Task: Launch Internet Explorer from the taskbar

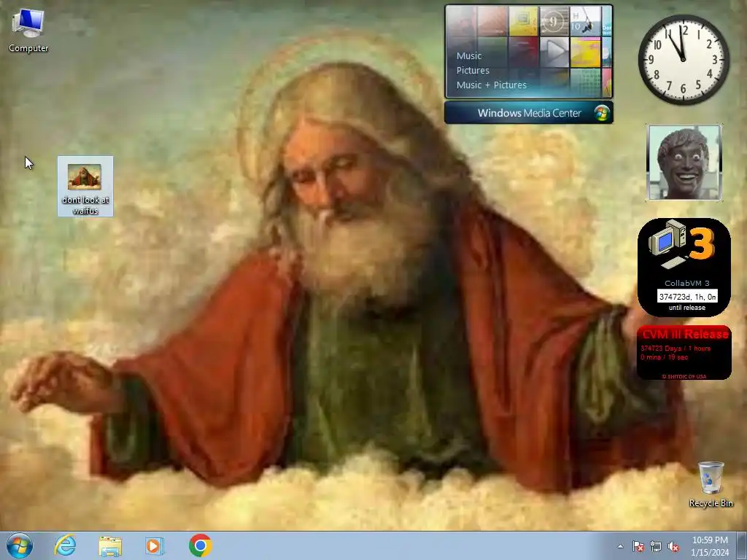Action: [65, 545]
